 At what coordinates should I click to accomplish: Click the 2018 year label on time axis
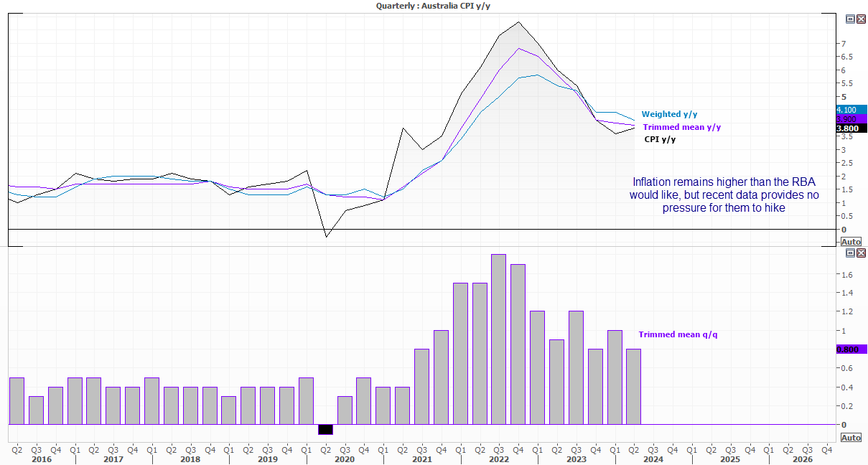pos(190,459)
